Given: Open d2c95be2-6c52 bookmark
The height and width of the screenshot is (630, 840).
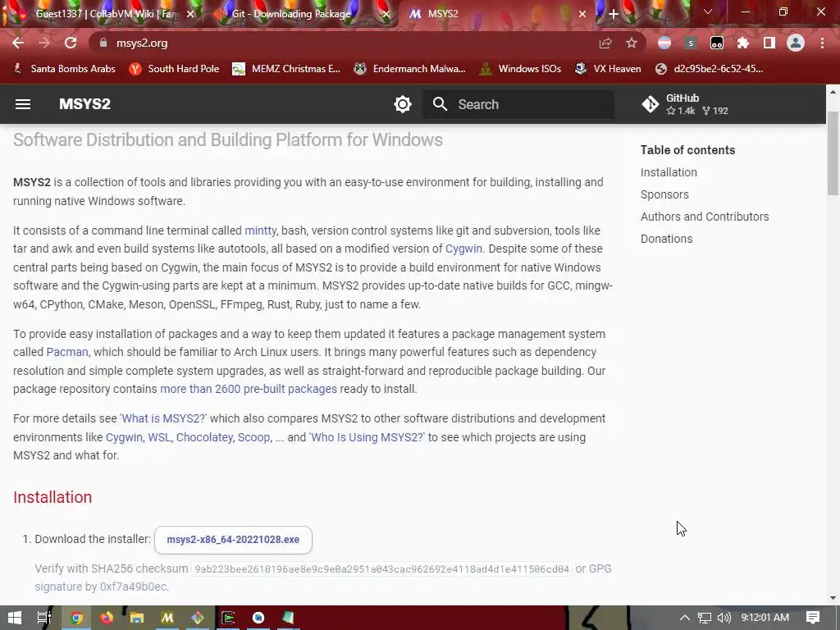Looking at the screenshot, I should point(710,69).
